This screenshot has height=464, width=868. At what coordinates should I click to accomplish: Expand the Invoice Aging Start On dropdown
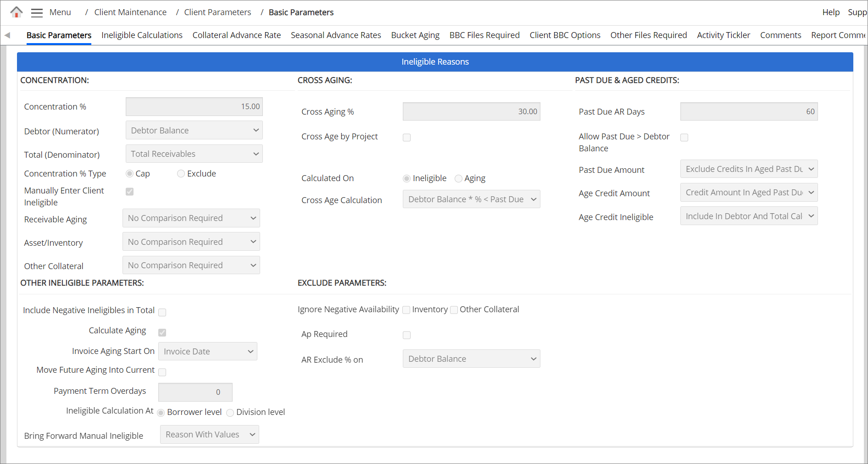[x=207, y=352]
